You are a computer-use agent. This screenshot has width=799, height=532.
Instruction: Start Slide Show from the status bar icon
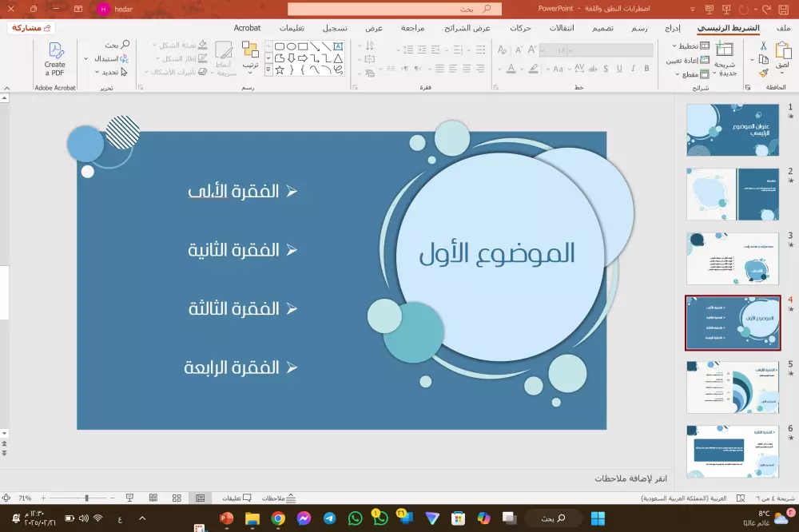(129, 497)
